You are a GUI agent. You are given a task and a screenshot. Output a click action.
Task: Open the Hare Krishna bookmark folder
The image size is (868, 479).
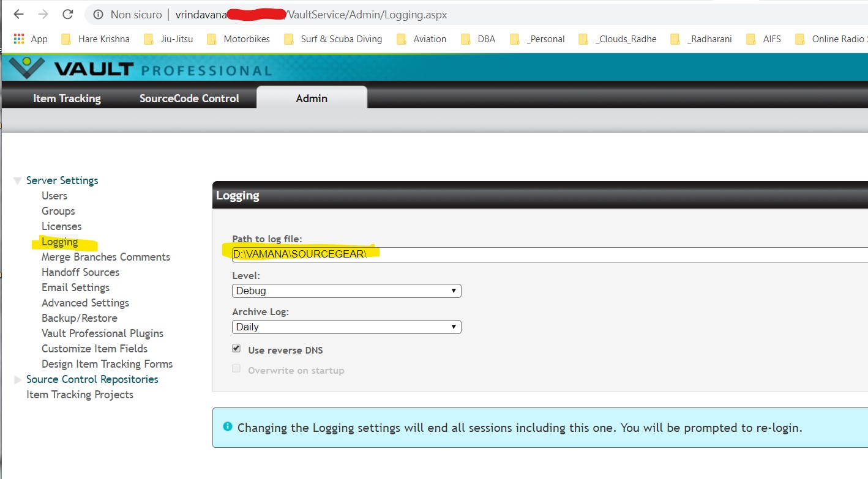(x=95, y=39)
